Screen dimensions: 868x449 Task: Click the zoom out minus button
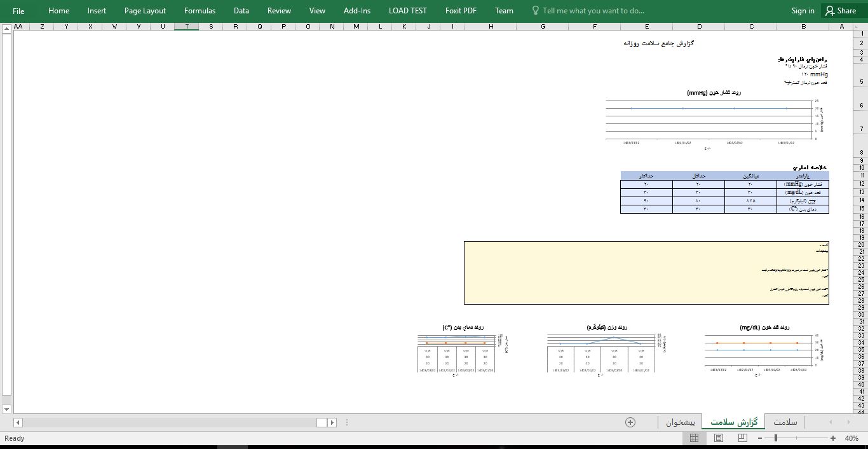click(760, 438)
